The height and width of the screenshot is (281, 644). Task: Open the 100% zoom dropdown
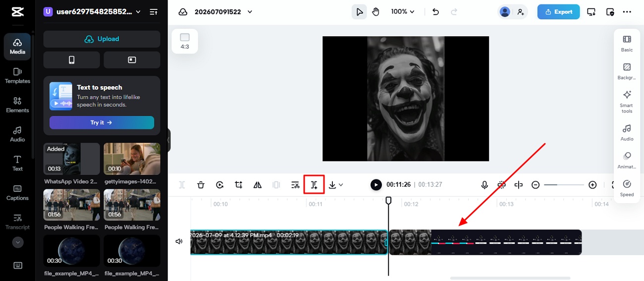pos(403,12)
